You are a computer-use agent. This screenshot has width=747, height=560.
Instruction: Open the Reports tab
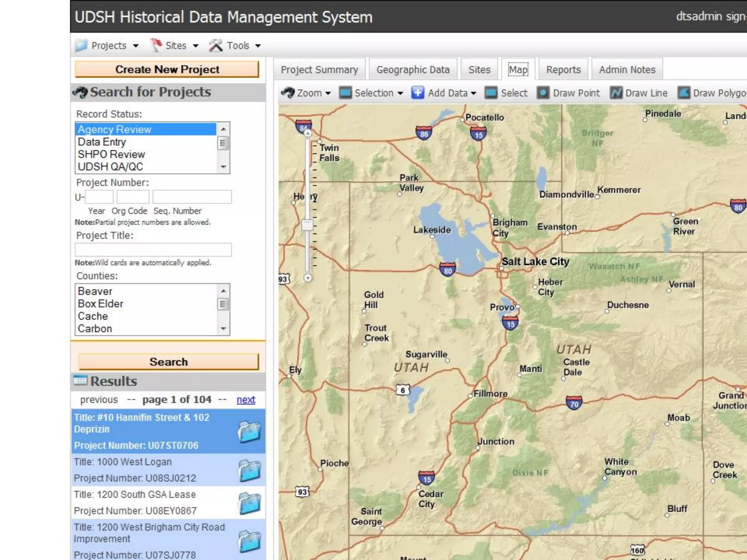point(563,70)
